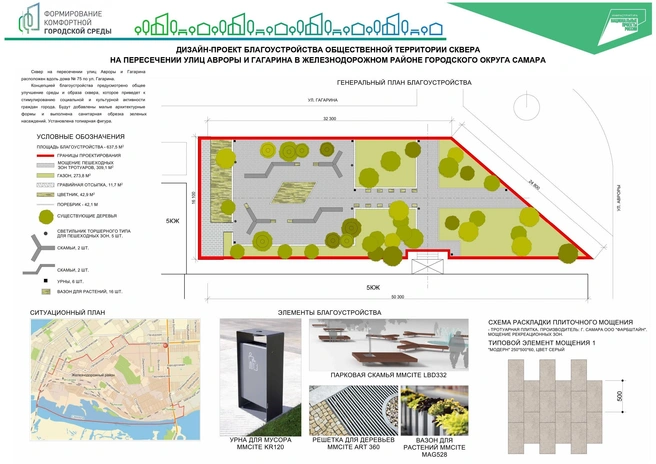Click the Урна для мусора MMCITE KR120 caption

tap(260, 443)
